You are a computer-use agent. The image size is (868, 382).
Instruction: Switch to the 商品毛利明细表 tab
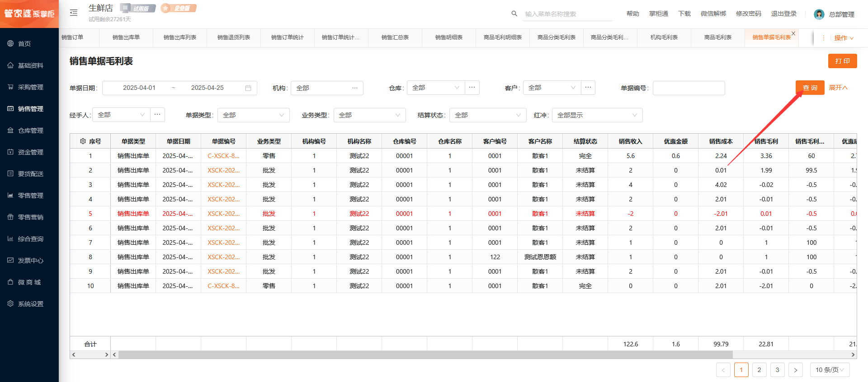(503, 37)
